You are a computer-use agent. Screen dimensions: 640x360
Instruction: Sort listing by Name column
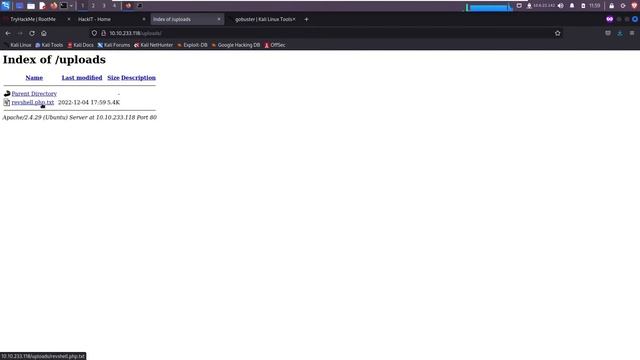34,78
